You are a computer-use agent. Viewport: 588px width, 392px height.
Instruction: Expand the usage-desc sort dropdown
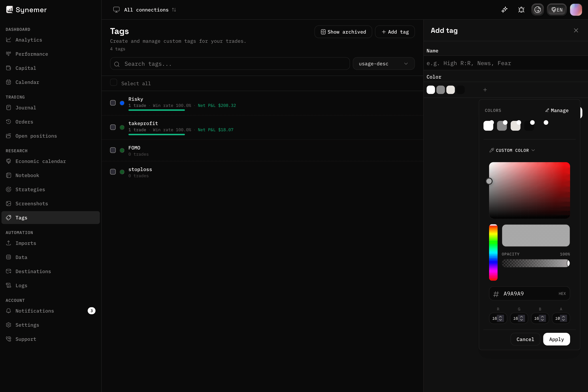click(383, 64)
